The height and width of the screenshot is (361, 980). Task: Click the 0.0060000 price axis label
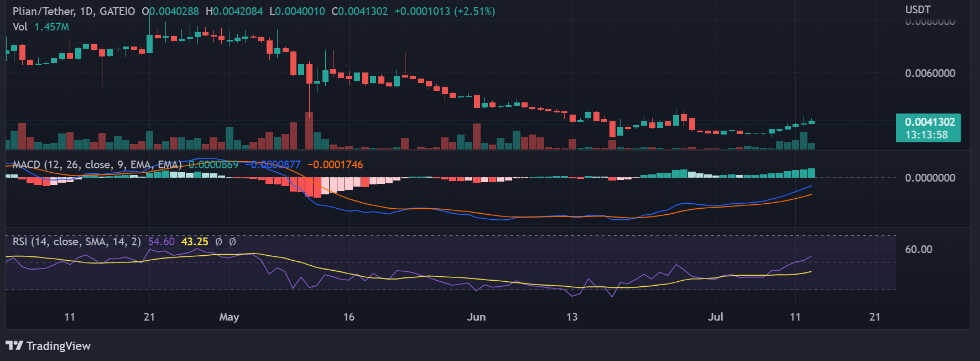(x=930, y=73)
